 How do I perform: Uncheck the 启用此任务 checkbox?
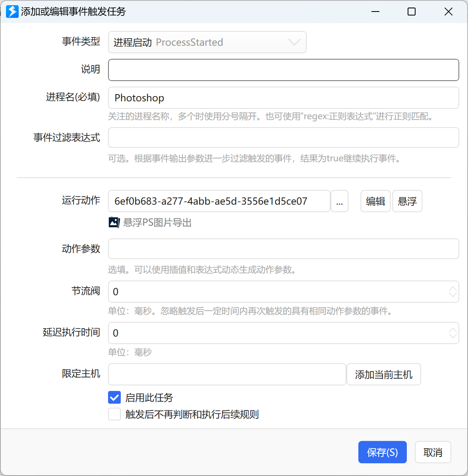pos(114,397)
